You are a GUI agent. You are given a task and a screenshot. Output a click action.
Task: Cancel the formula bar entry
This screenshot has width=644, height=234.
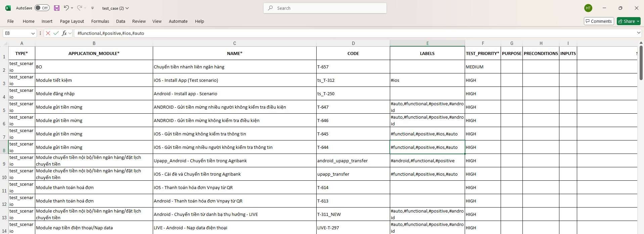click(x=48, y=33)
